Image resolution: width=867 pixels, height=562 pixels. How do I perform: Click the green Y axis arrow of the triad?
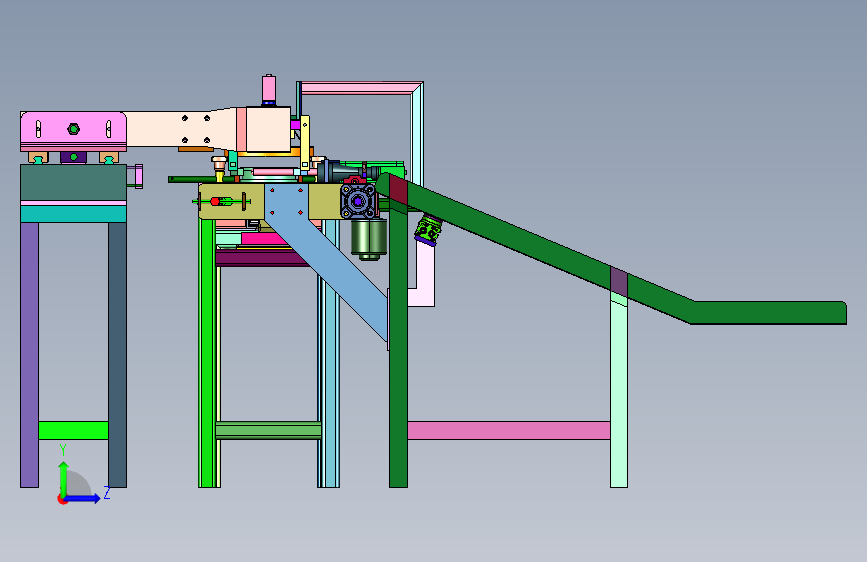pyautogui.click(x=64, y=478)
